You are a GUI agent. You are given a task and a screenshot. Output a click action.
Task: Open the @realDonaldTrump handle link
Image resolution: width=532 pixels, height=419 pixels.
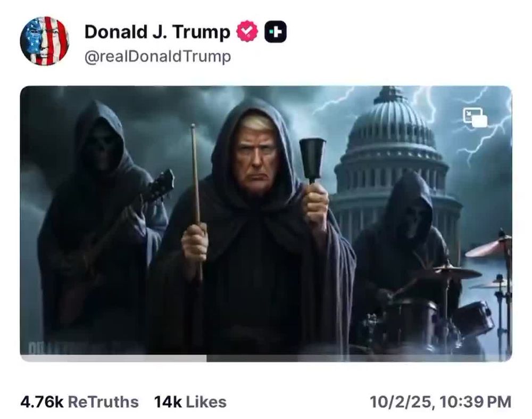pyautogui.click(x=157, y=56)
